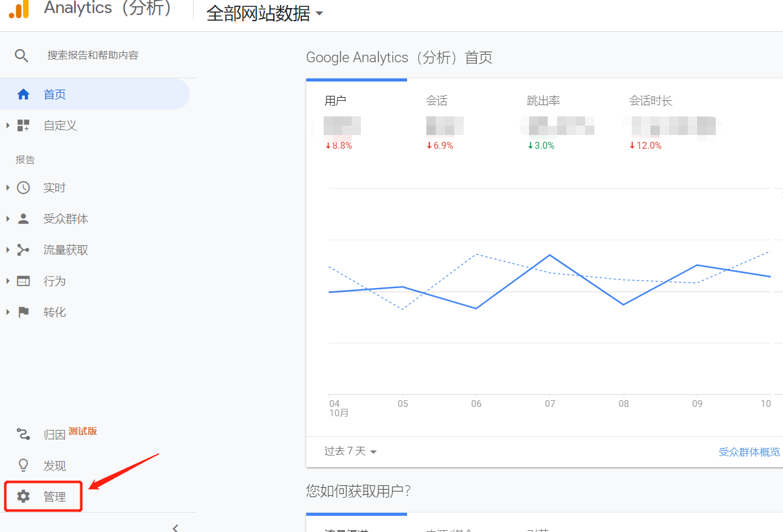Open the 受众群体概览 report link
Image resolution: width=783 pixels, height=532 pixels.
click(749, 452)
